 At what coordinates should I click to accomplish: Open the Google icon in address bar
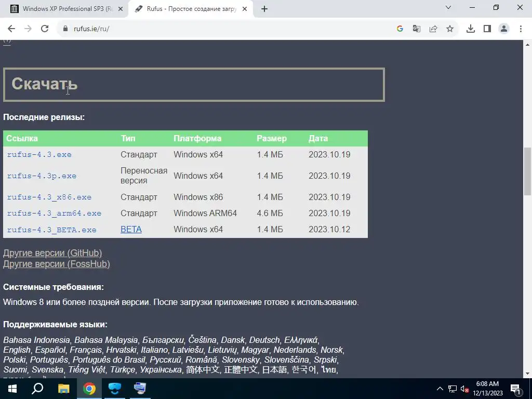400,29
